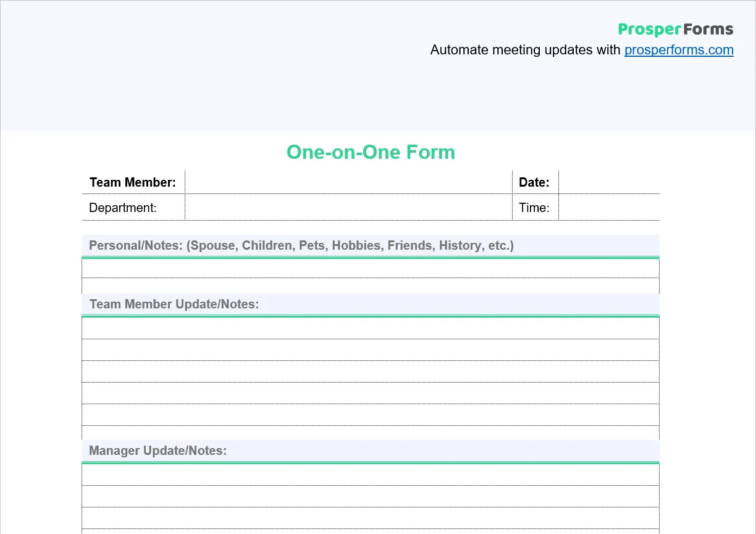Click first line under Manager Update/Notes
Image resolution: width=756 pixels, height=534 pixels.
371,475
